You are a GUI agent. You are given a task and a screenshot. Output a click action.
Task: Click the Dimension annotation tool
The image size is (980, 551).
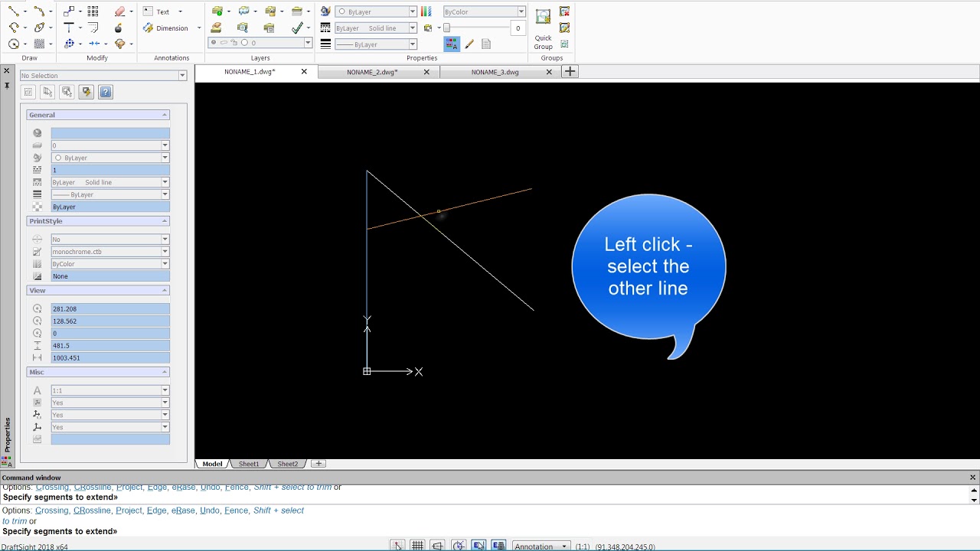tap(166, 28)
